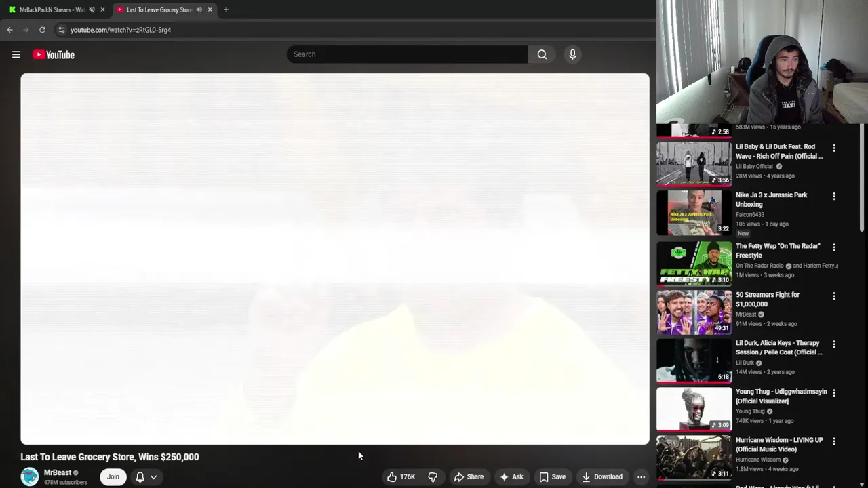Image resolution: width=868 pixels, height=488 pixels.
Task: Click the Ask button
Action: point(511,477)
